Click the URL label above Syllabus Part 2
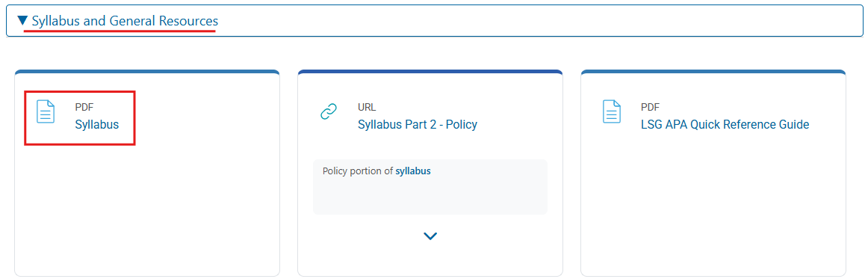The image size is (868, 279). point(367,107)
